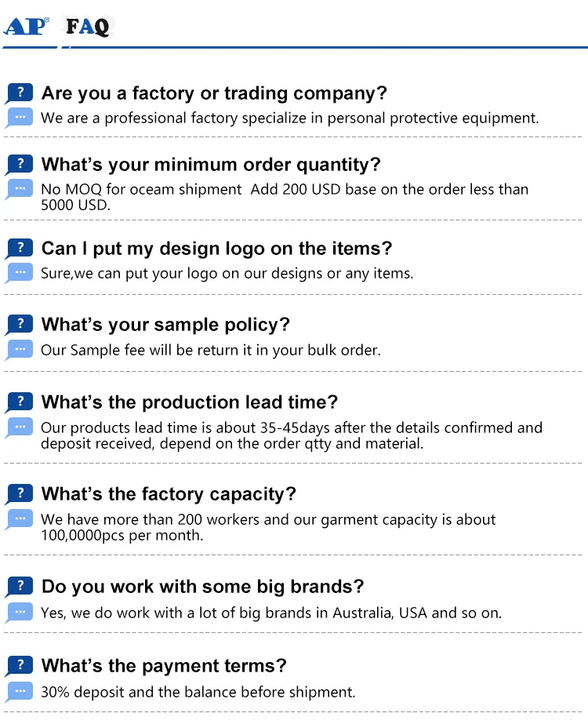588x724 pixels.
Task: Click question mark icon beside payment terms question
Action: tap(20, 666)
